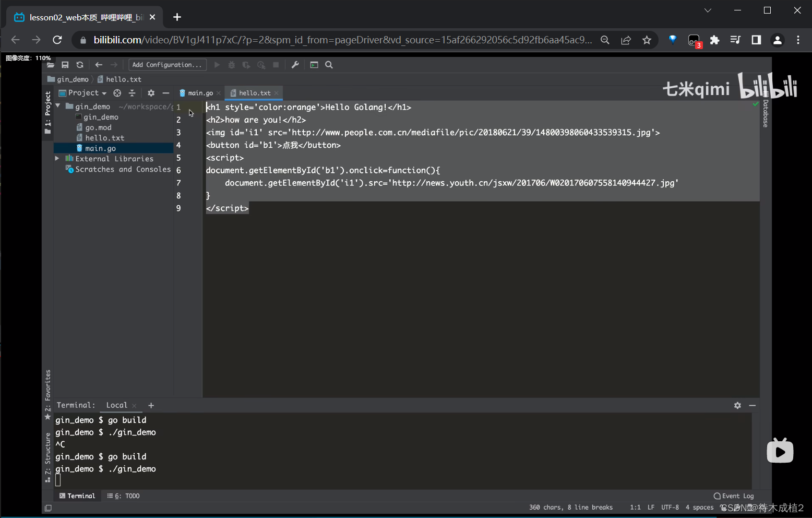Click the 1:1 cursor position indicator
The height and width of the screenshot is (518, 812).
click(x=635, y=508)
